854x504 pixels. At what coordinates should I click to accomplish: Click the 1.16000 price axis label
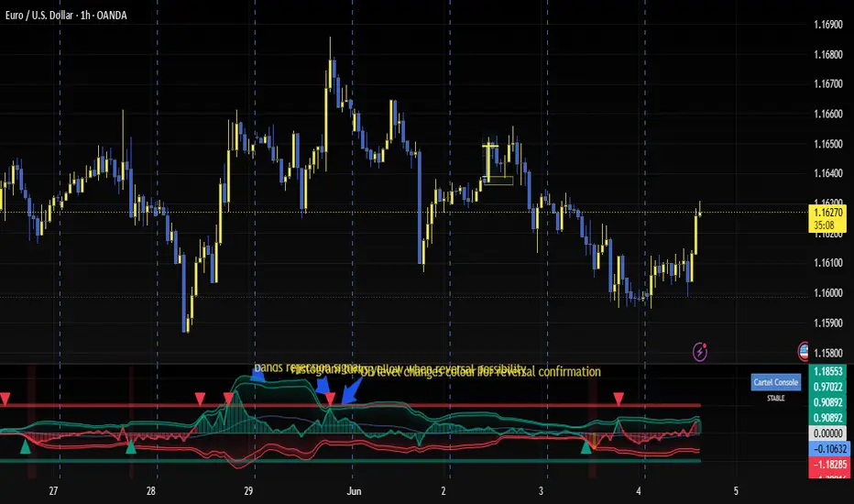click(x=827, y=292)
